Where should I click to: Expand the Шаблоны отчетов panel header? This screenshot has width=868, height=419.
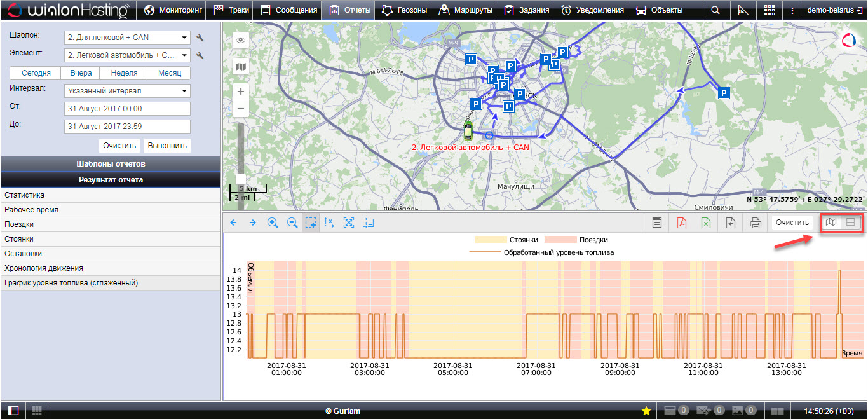pos(111,164)
